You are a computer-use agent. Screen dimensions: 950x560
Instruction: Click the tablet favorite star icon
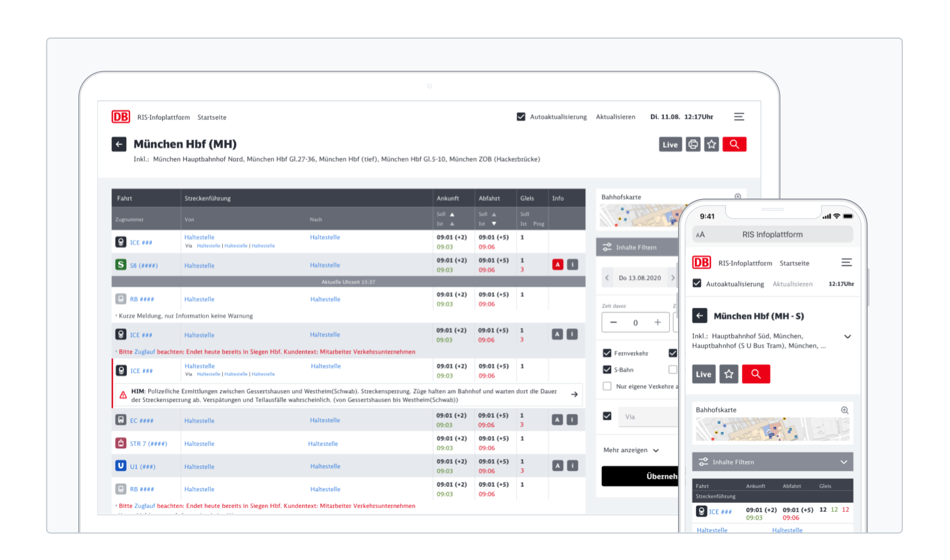[711, 144]
